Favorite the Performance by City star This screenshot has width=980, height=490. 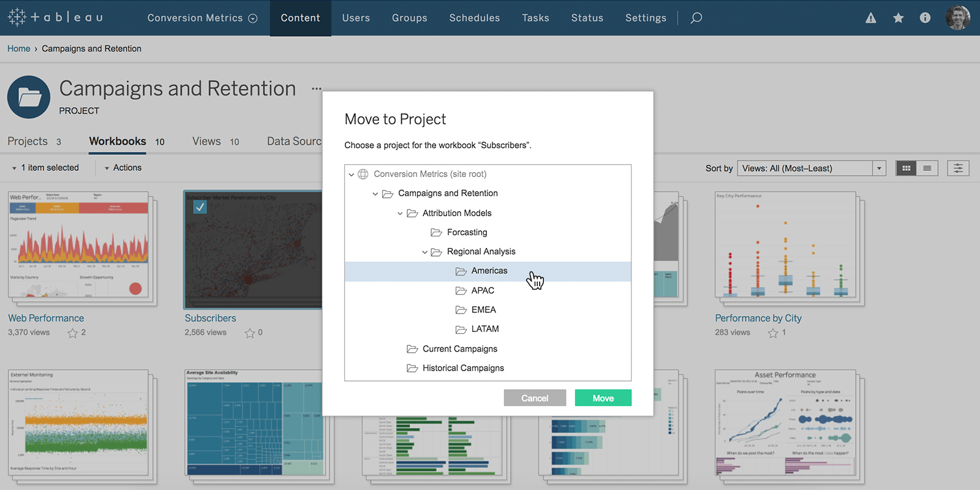tap(773, 333)
